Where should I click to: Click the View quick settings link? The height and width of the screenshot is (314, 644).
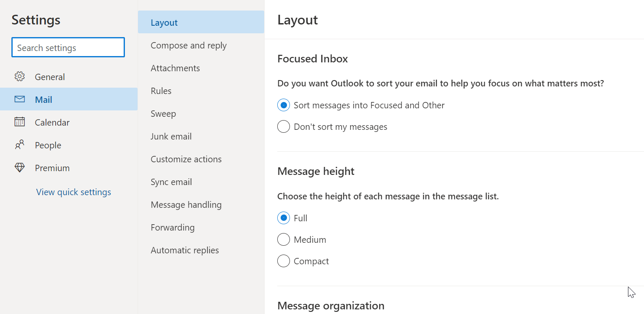click(73, 192)
